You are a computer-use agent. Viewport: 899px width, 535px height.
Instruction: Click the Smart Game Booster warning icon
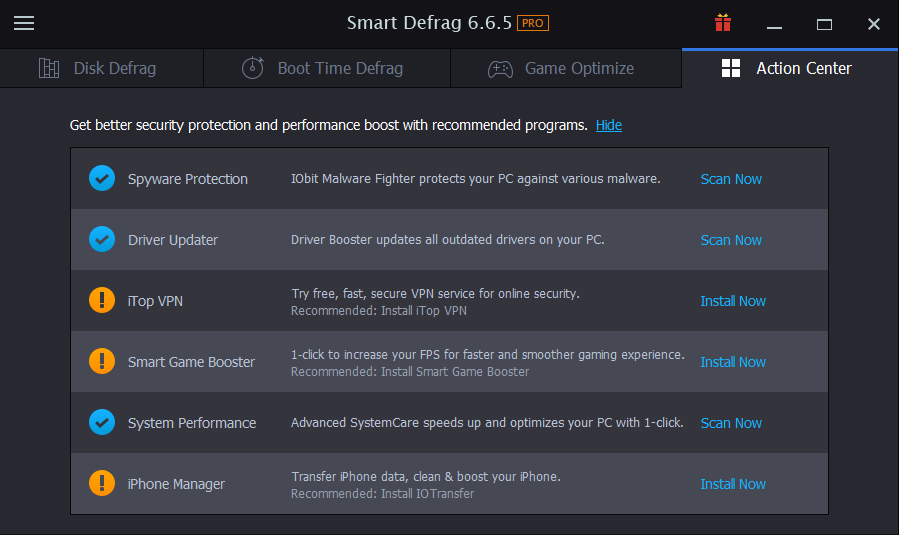(x=102, y=361)
